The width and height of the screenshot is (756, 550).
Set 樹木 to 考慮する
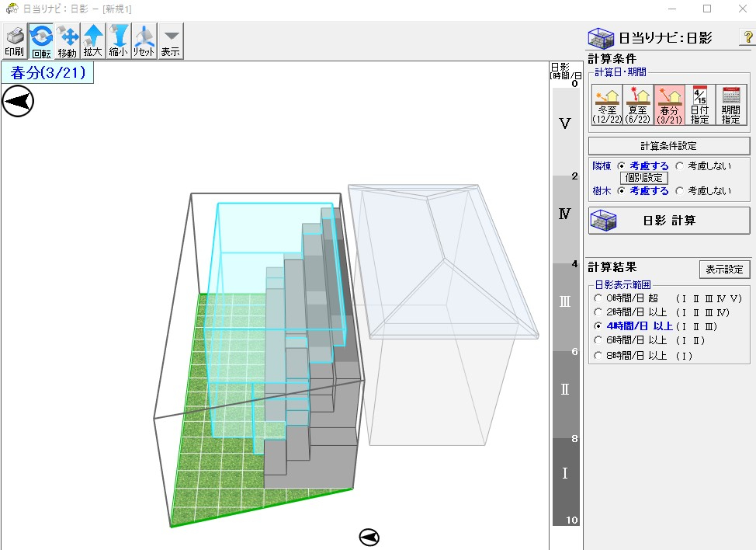tap(643, 191)
